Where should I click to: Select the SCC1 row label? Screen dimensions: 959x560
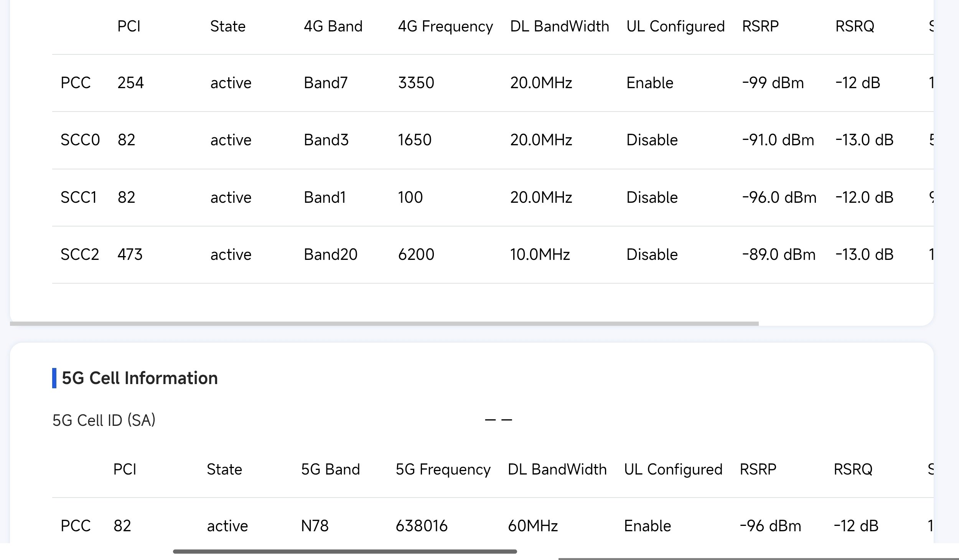79,197
